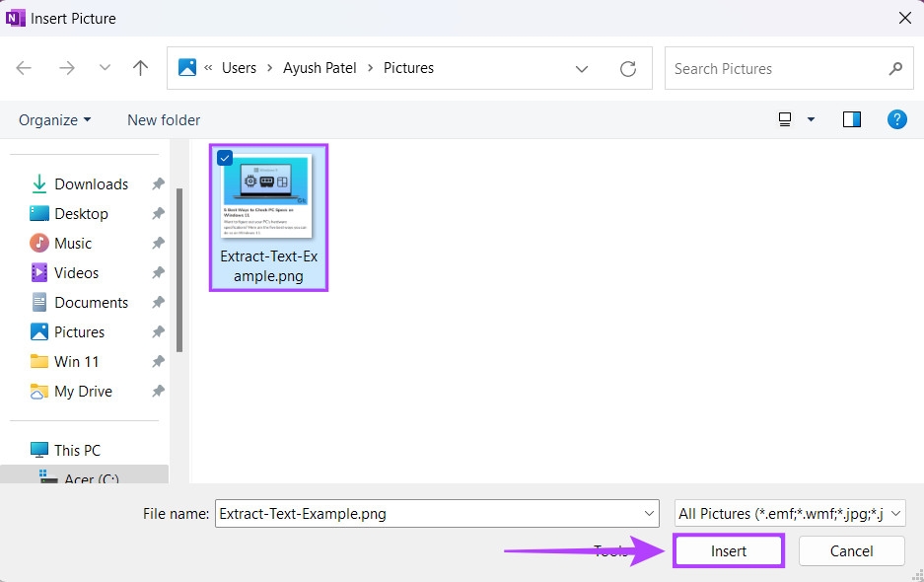Expand the address bar history dropdown
This screenshot has width=924, height=582.
click(582, 69)
